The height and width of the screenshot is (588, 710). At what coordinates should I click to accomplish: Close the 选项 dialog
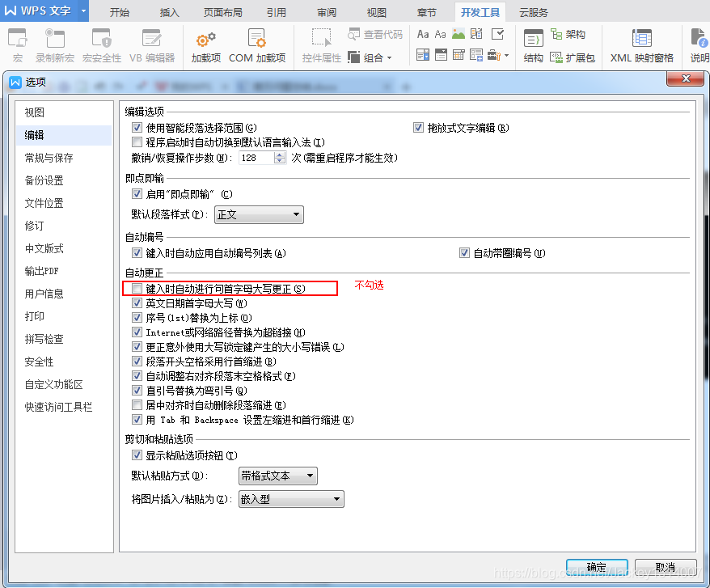tap(686, 78)
